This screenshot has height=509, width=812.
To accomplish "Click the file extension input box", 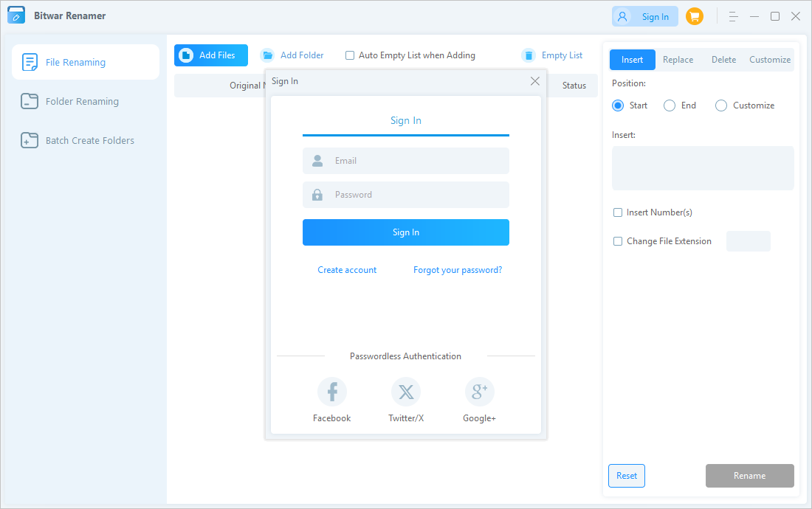I will point(749,241).
